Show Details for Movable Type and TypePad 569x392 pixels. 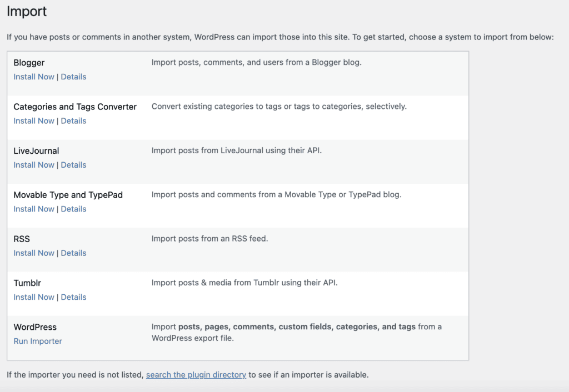[73, 209]
